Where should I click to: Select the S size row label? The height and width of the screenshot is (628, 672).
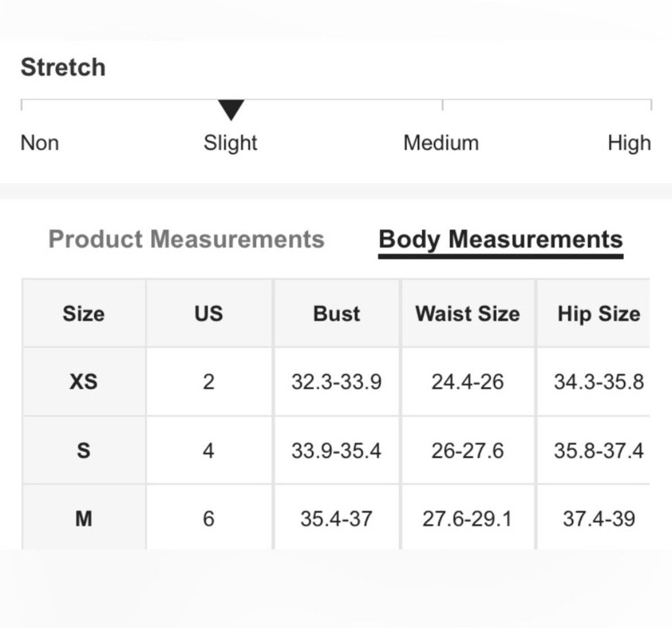[84, 450]
